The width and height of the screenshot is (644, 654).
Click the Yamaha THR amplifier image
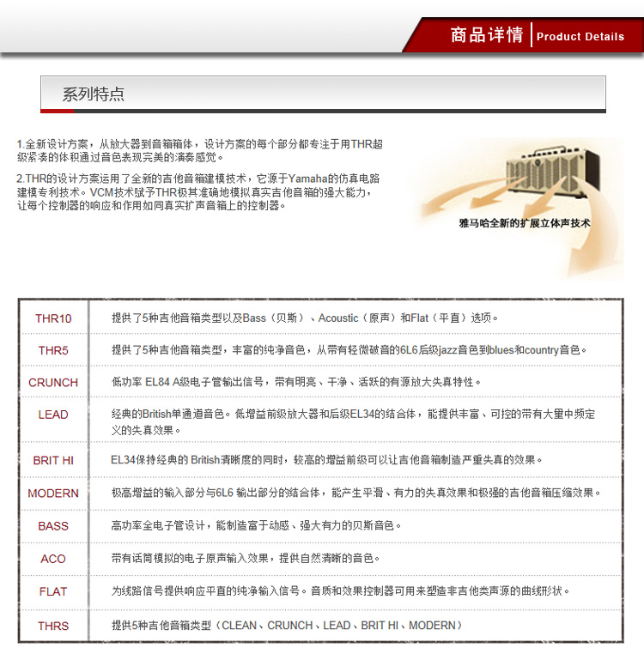click(x=551, y=173)
